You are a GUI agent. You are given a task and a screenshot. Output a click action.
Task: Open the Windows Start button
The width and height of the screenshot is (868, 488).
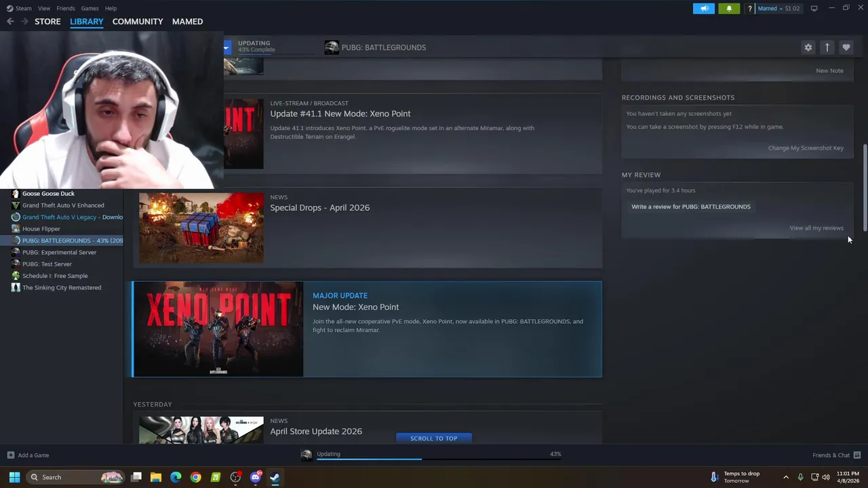14,477
